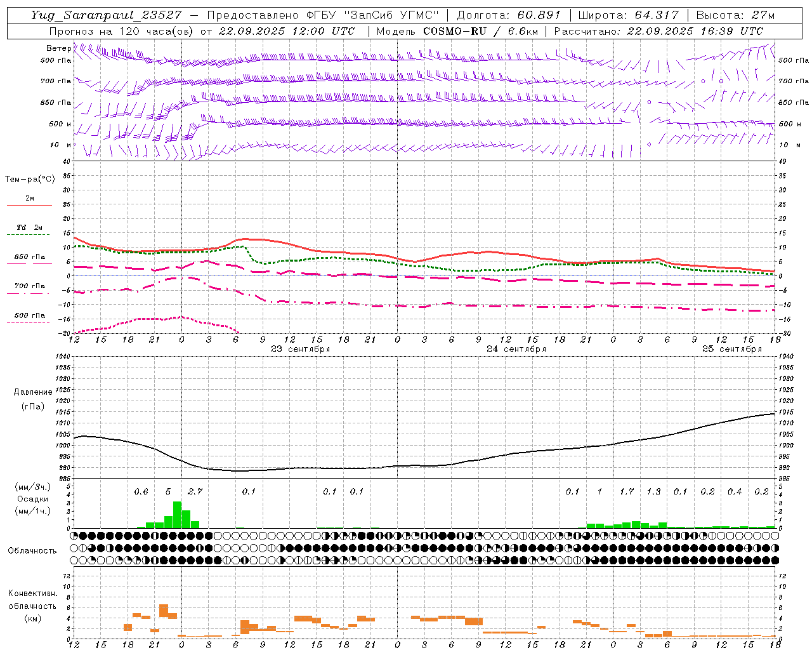Viewport: 812px width, 650px height.
Task: Click the tallest green precipitation bar
Action: (x=177, y=515)
